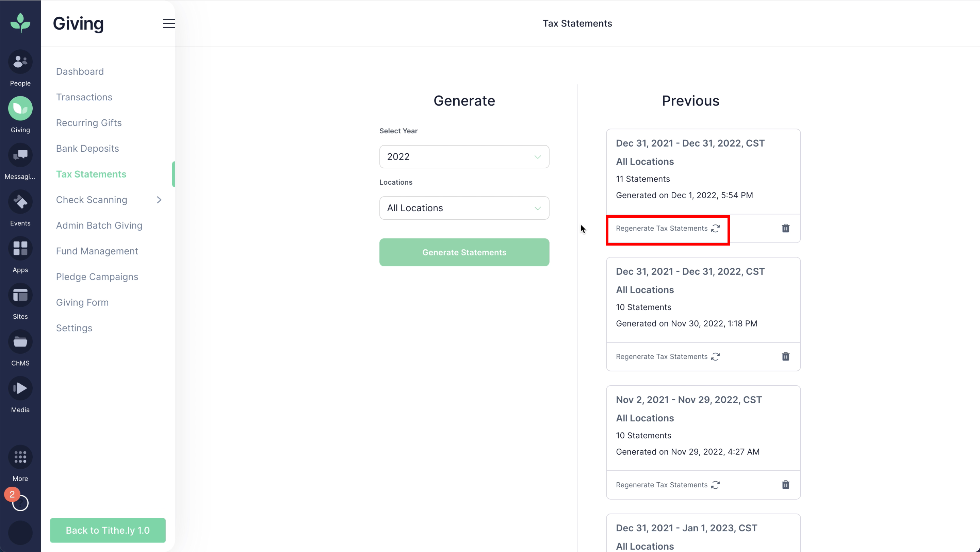This screenshot has width=980, height=552.
Task: Navigate to Transactions in the menu
Action: (x=84, y=97)
